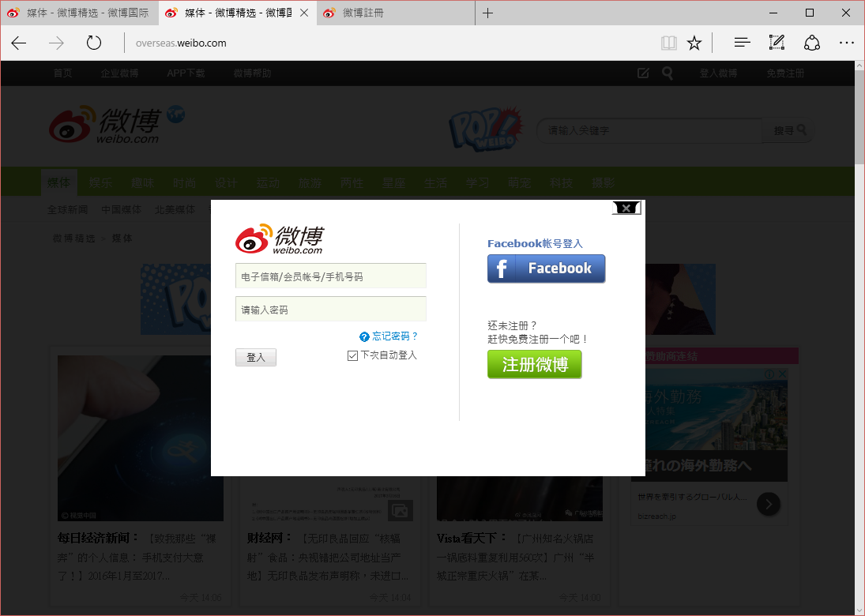865x616 pixels.
Task: Click the globe badge beside Weibo logo
Action: 176,115
